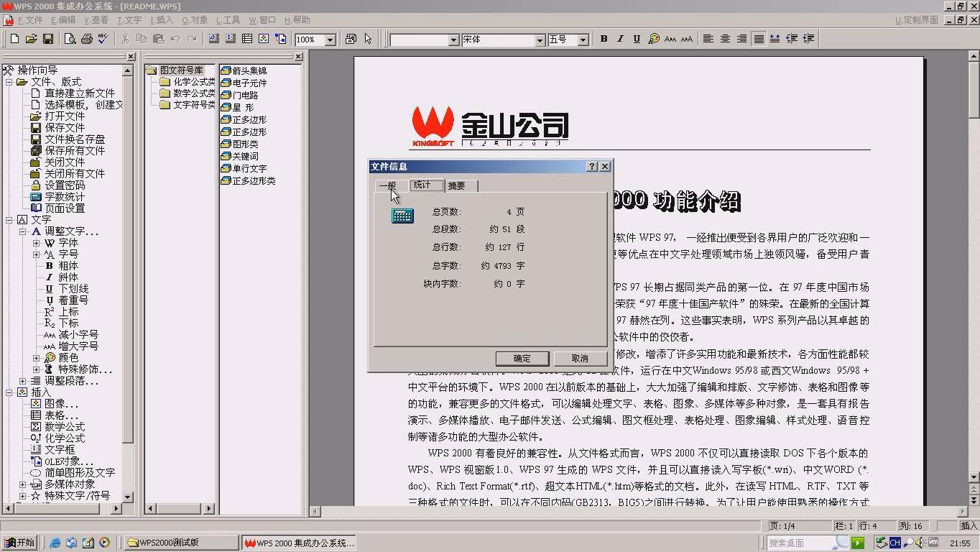Launch Internet Explorer from quick launch
The image size is (980, 552).
pyautogui.click(x=55, y=543)
